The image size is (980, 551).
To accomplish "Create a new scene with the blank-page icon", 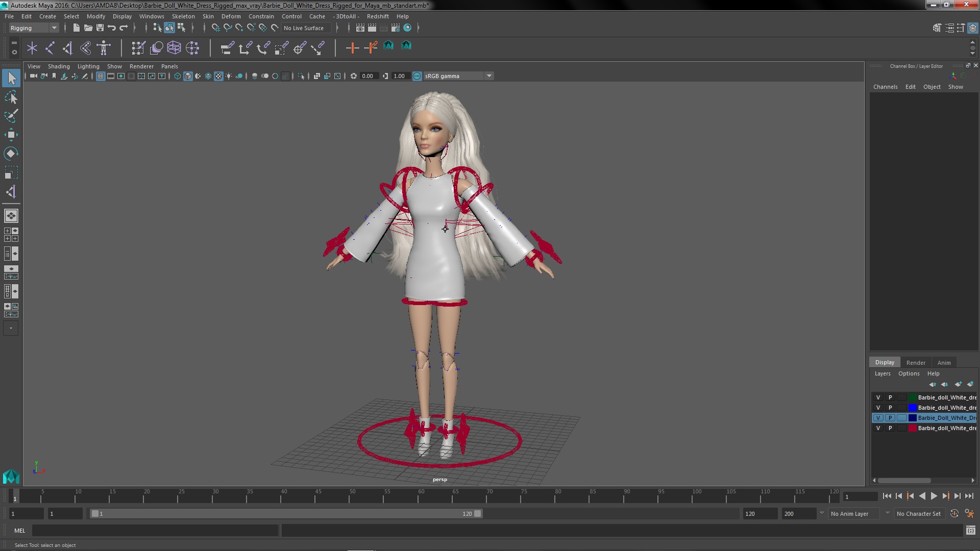I will (x=76, y=28).
